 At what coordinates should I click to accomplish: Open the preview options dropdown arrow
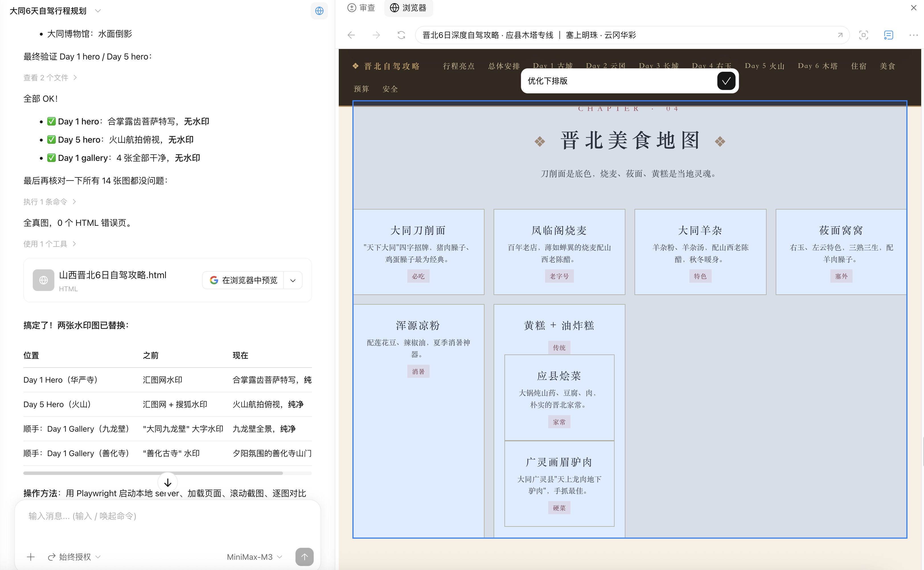tap(293, 280)
